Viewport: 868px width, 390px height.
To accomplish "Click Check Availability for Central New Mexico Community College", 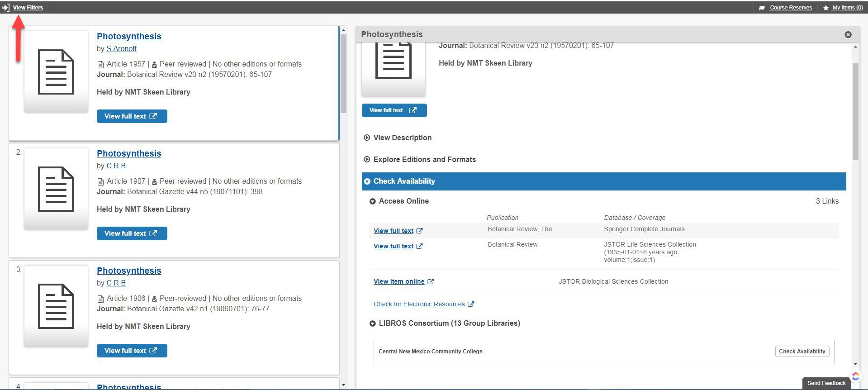I will point(802,351).
